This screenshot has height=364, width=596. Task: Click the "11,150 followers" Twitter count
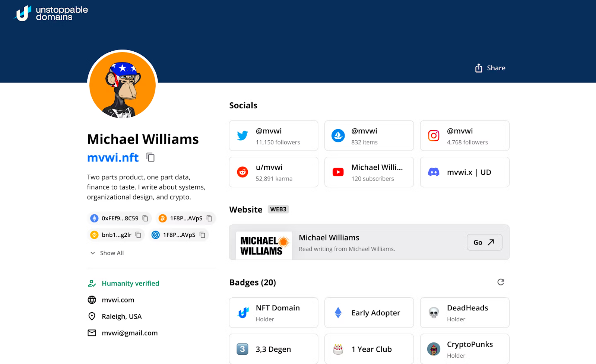[278, 142]
